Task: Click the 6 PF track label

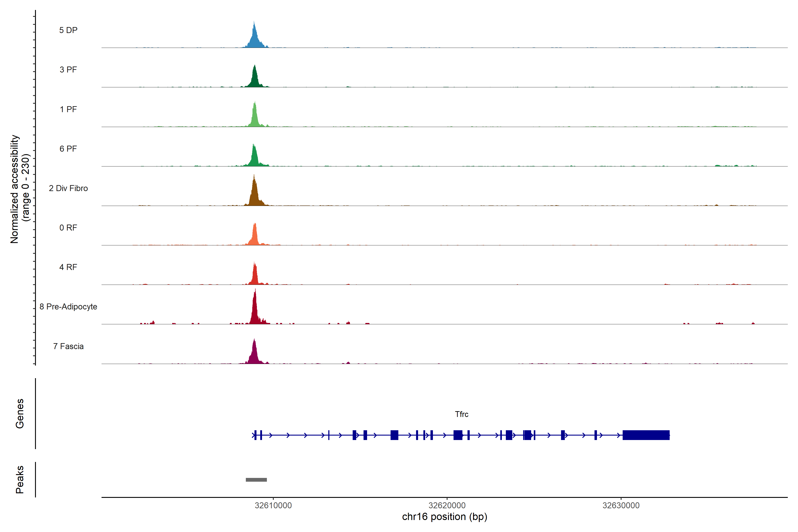Action: [68, 149]
